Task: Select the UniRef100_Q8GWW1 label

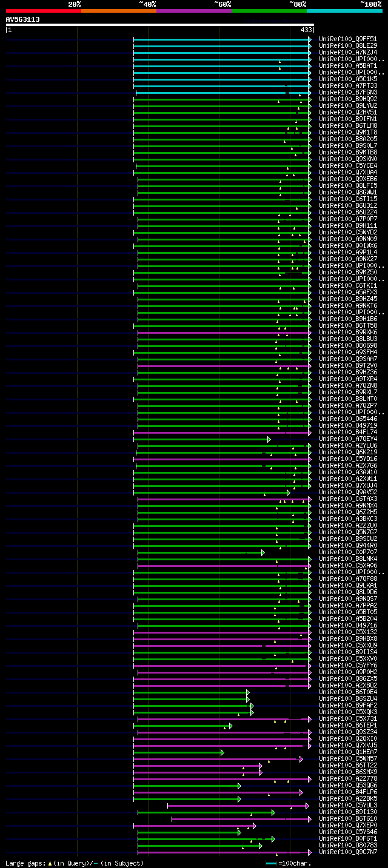Action: (348, 192)
